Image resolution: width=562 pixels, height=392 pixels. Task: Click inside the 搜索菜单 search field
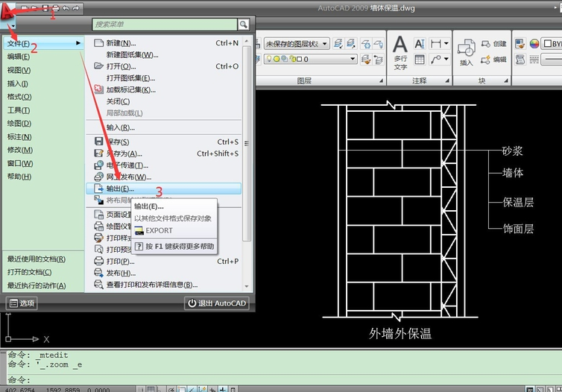point(165,25)
